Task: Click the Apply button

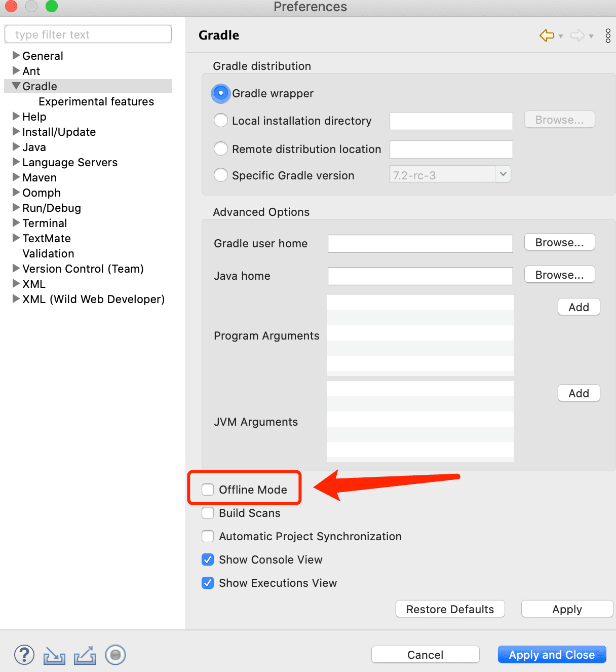Action: pos(567,609)
